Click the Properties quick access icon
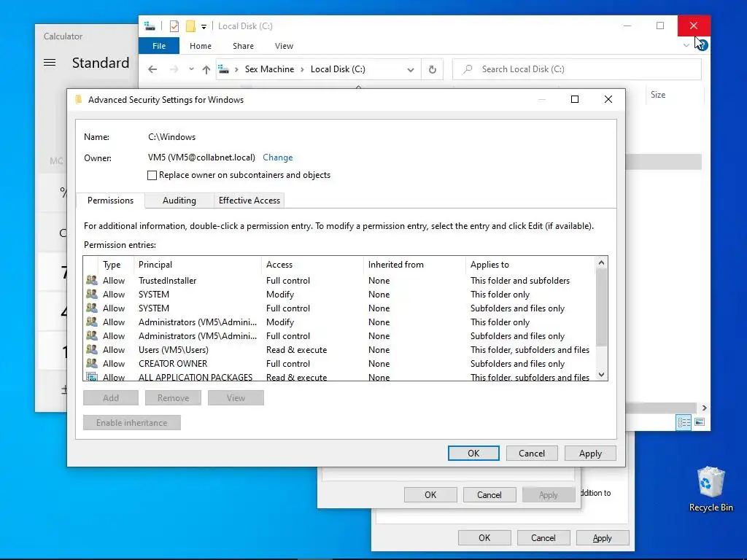 tap(174, 26)
